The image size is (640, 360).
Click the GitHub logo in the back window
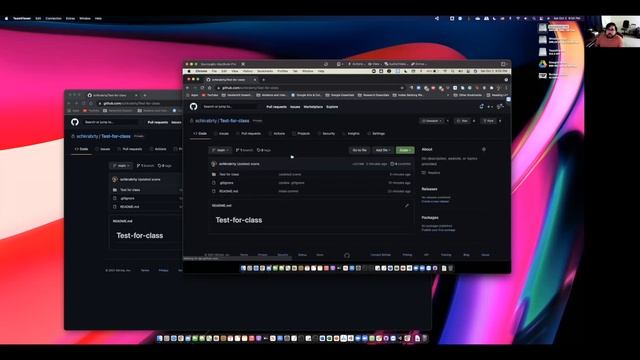(x=75, y=122)
